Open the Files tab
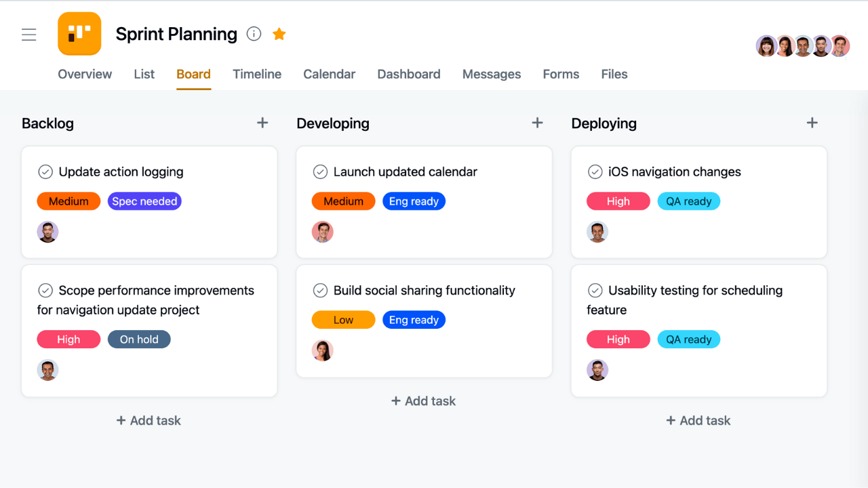The image size is (868, 488). click(x=614, y=75)
